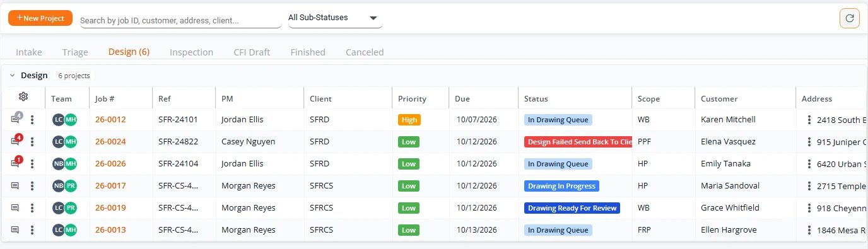Collapse the Design group chevron

(12, 75)
